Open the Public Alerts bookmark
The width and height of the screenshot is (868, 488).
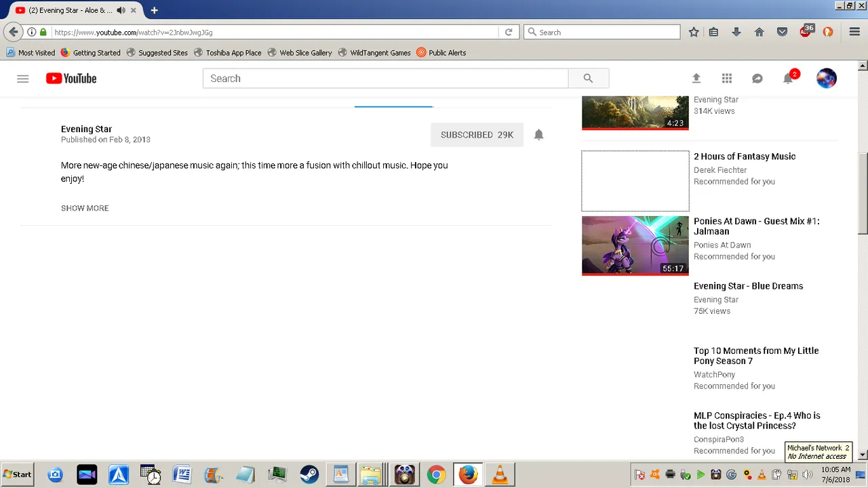pos(441,52)
